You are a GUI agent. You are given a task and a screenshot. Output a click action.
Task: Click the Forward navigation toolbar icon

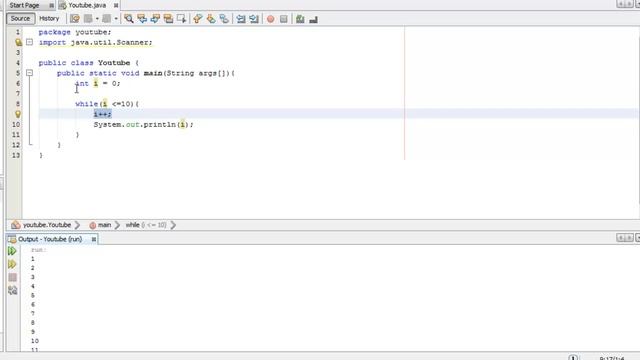[107, 19]
